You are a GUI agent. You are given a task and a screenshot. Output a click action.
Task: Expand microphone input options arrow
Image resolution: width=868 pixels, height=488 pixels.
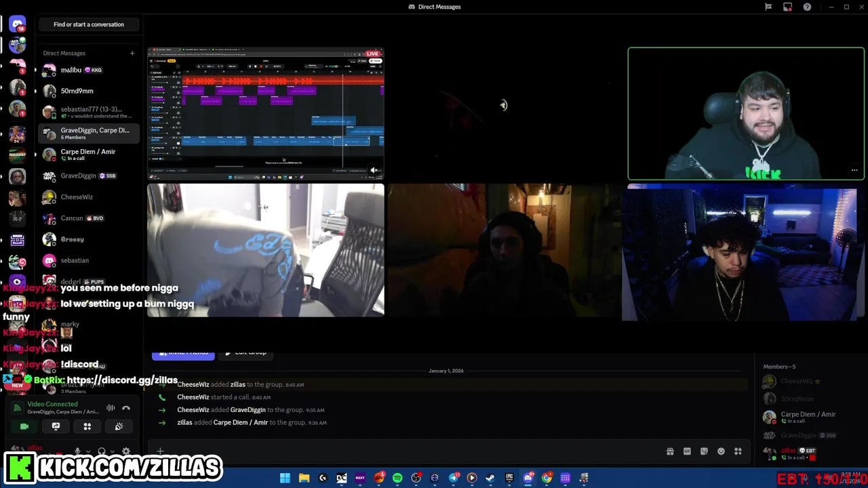87,451
